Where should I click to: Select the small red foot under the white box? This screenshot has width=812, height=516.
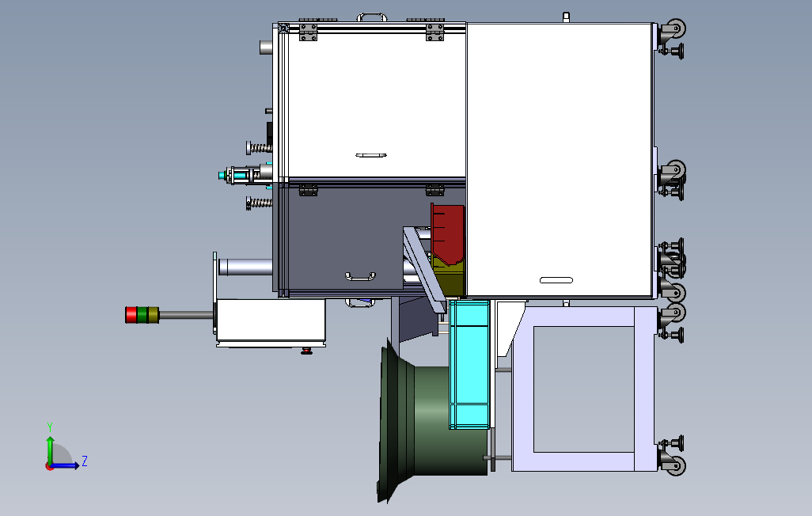[306, 351]
